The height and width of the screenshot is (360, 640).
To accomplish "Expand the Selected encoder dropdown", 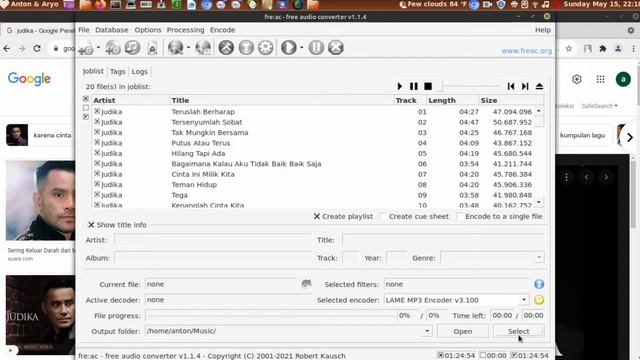I will pos(524,300).
